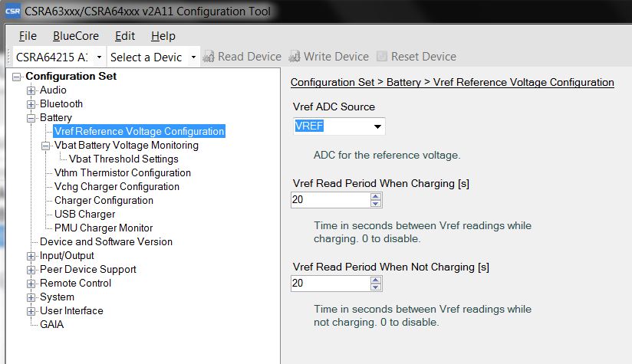Open the Vref ADC Source dropdown
Screen dimensions: 632x364
pyautogui.click(x=377, y=126)
